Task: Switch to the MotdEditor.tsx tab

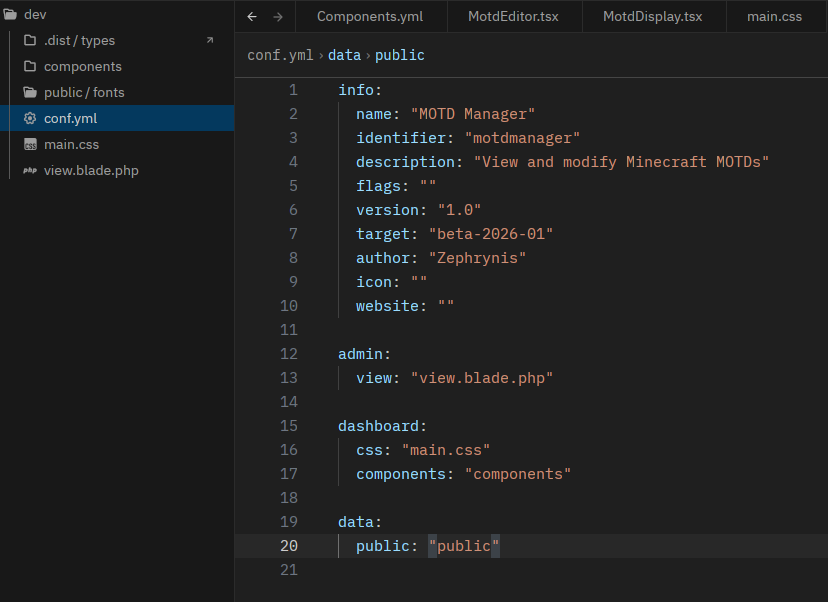Action: coord(513,17)
